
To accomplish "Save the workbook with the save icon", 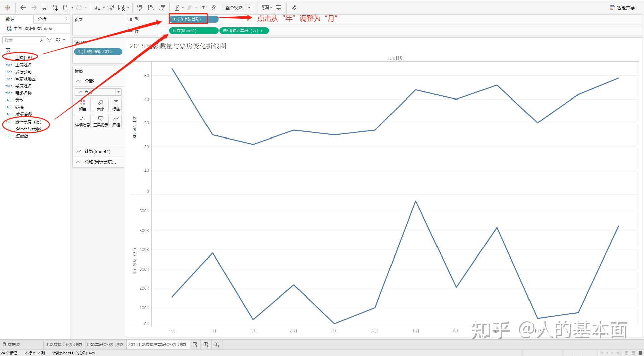I will click(x=45, y=8).
